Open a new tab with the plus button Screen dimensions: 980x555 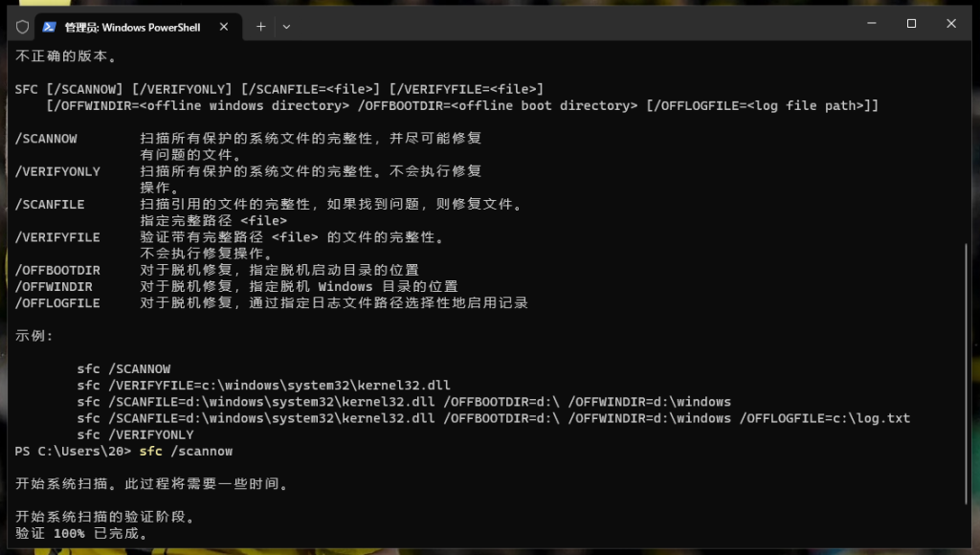tap(260, 27)
